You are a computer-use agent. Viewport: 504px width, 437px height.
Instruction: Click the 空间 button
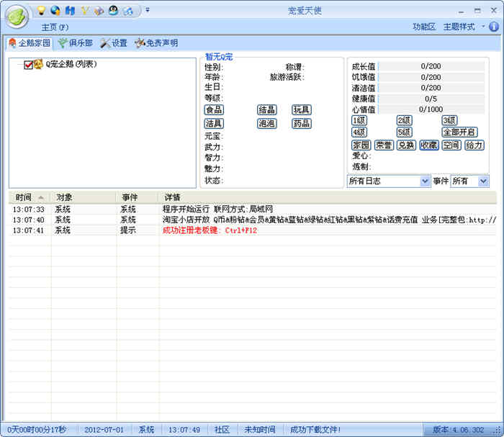point(451,145)
